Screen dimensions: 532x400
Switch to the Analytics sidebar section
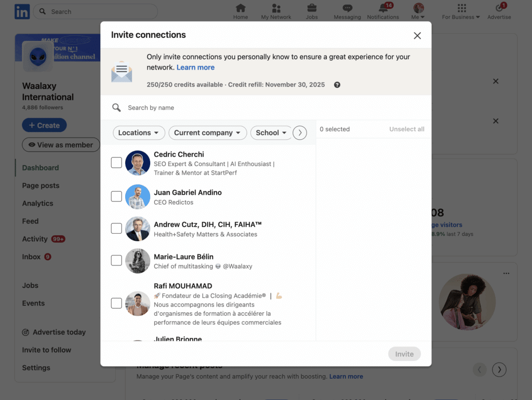pyautogui.click(x=39, y=203)
